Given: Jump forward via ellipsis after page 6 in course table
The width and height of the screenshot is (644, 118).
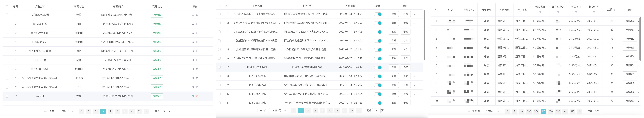Looking at the screenshot, I should 132,111.
